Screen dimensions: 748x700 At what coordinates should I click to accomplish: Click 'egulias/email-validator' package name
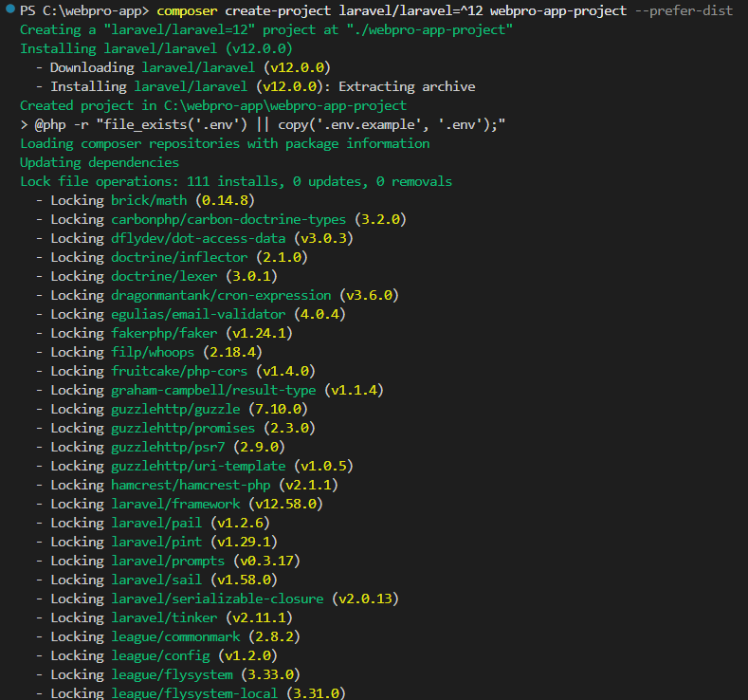coord(198,315)
